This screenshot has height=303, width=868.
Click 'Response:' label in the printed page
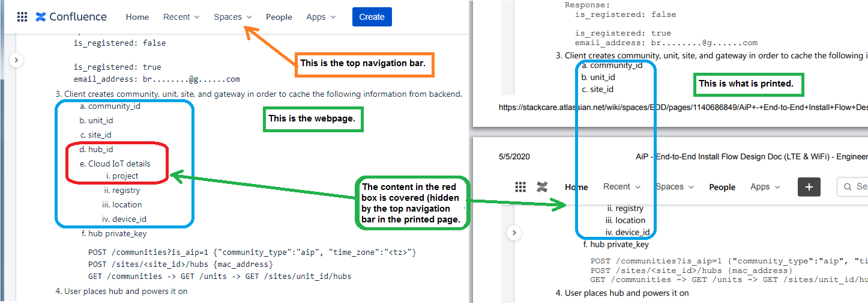(587, 5)
